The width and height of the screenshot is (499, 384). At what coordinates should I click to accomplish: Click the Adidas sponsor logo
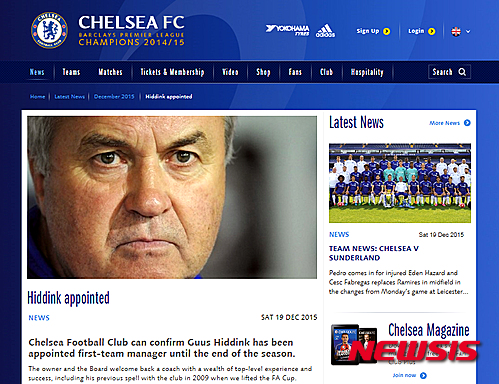click(x=325, y=31)
